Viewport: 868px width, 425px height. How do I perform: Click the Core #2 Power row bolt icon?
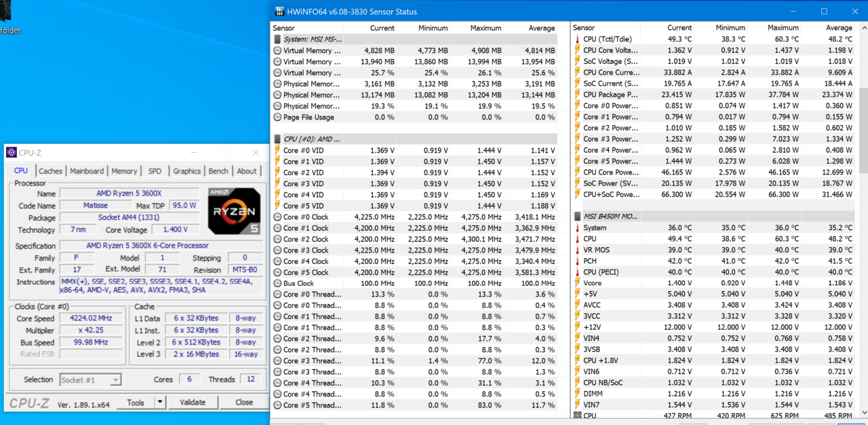(x=577, y=128)
